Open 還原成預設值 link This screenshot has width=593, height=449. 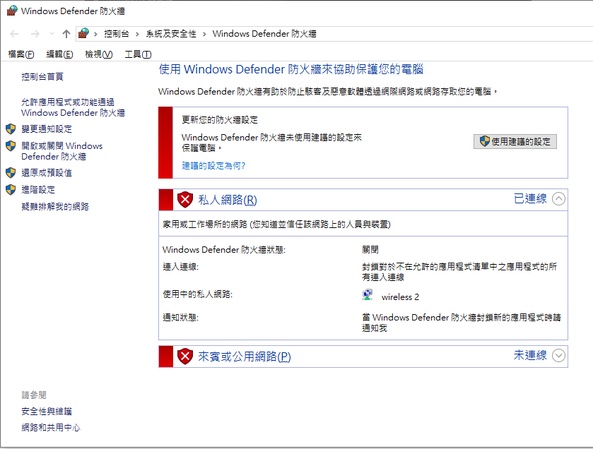[x=47, y=173]
